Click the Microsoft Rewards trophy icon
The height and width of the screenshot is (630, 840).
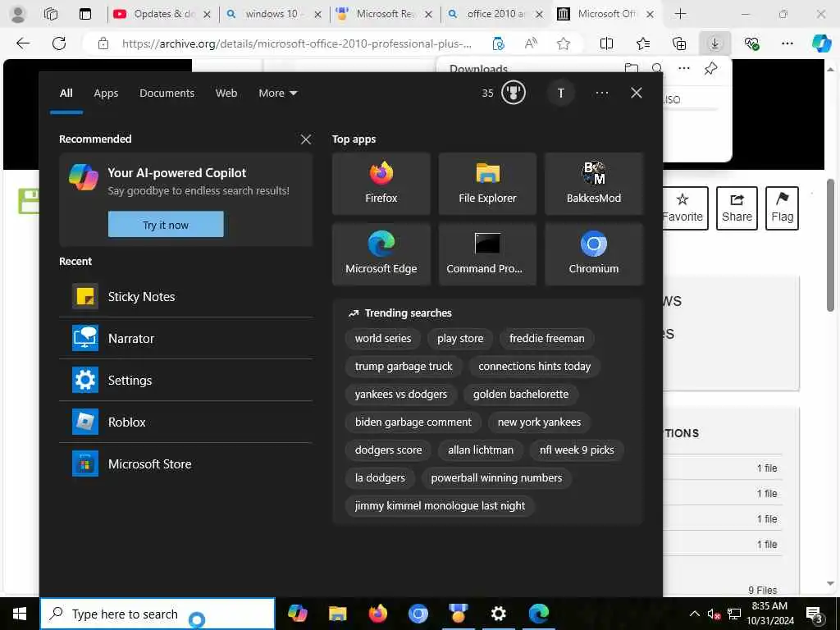pyautogui.click(x=514, y=94)
